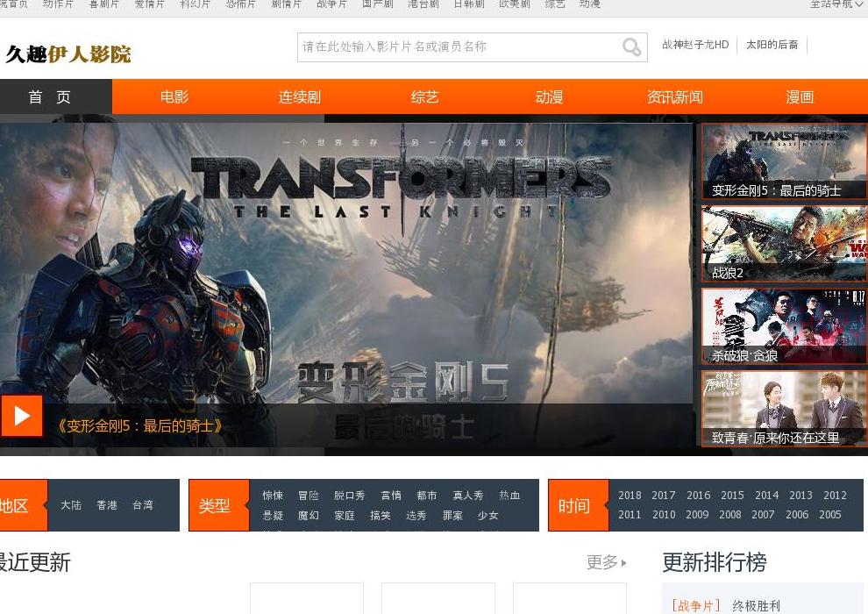This screenshot has height=614, width=868.
Task: Open the 久趣伊人影院 site logo
Action: (68, 54)
